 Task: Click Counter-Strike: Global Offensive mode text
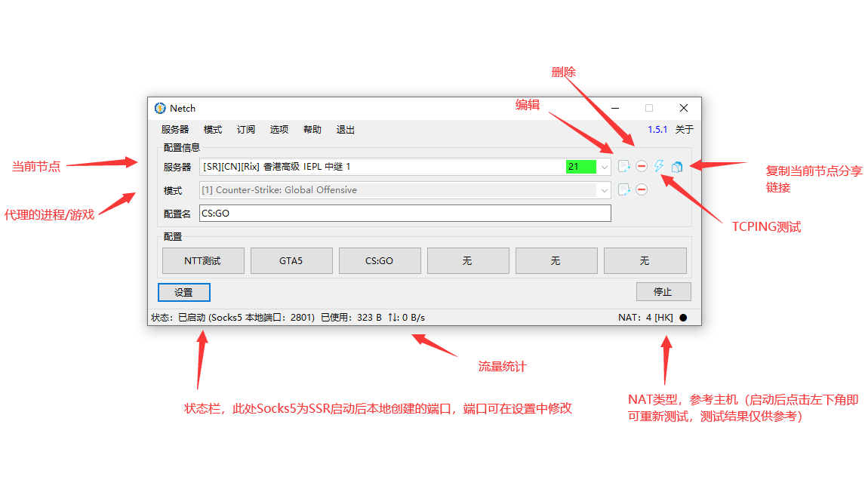[286, 190]
